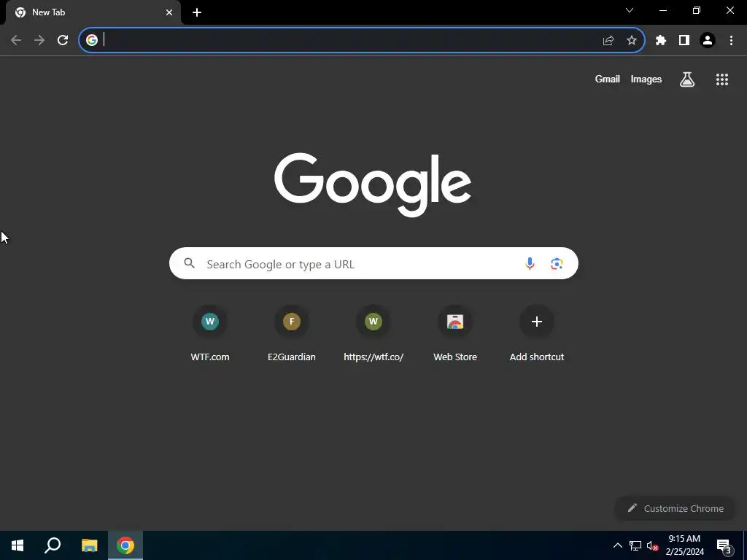This screenshot has height=560, width=747.
Task: Start voice search with microphone icon
Action: tap(530, 263)
